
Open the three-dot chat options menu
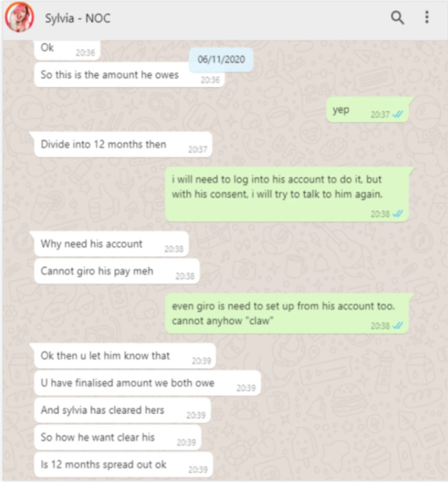pos(427,17)
